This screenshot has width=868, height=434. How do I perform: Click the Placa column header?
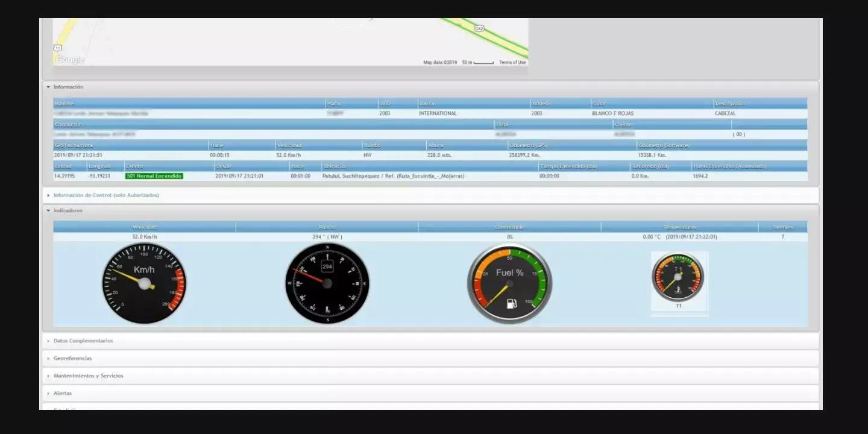pyautogui.click(x=352, y=103)
